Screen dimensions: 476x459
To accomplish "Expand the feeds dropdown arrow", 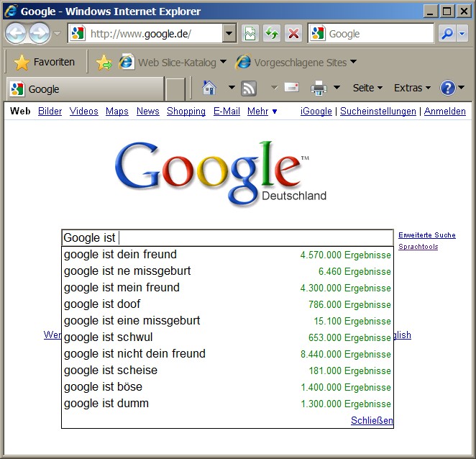I will coord(274,88).
